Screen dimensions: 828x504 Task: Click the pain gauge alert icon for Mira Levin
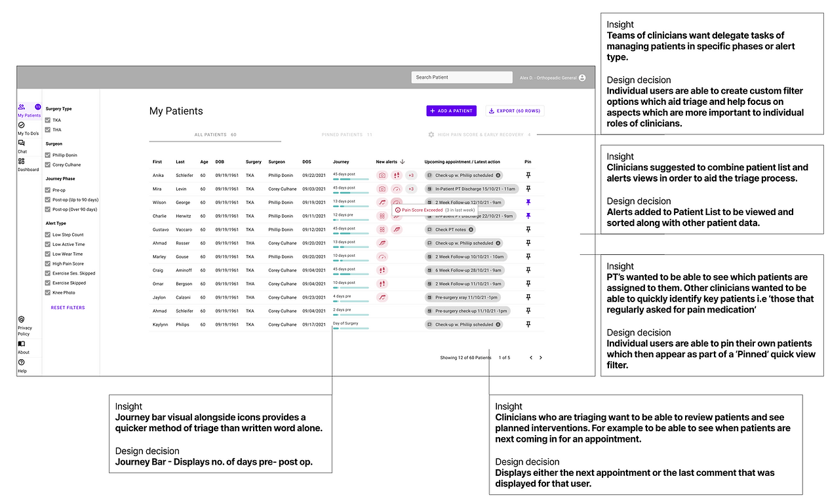click(x=396, y=189)
